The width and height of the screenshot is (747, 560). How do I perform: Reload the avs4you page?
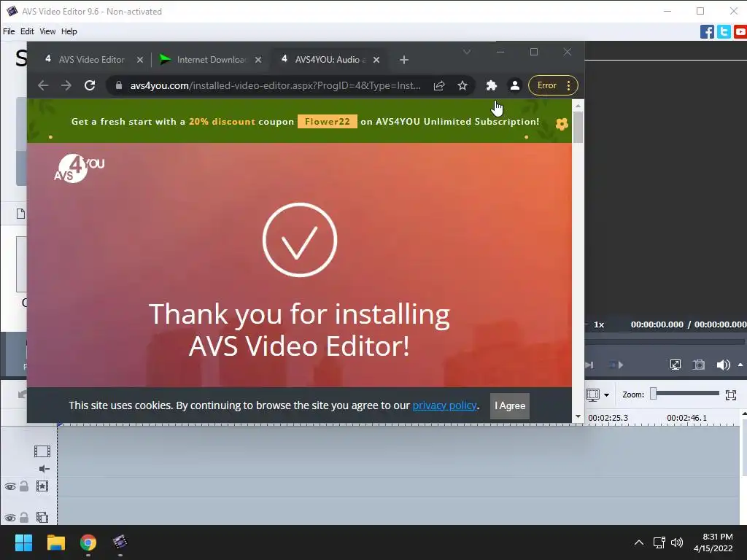click(90, 86)
